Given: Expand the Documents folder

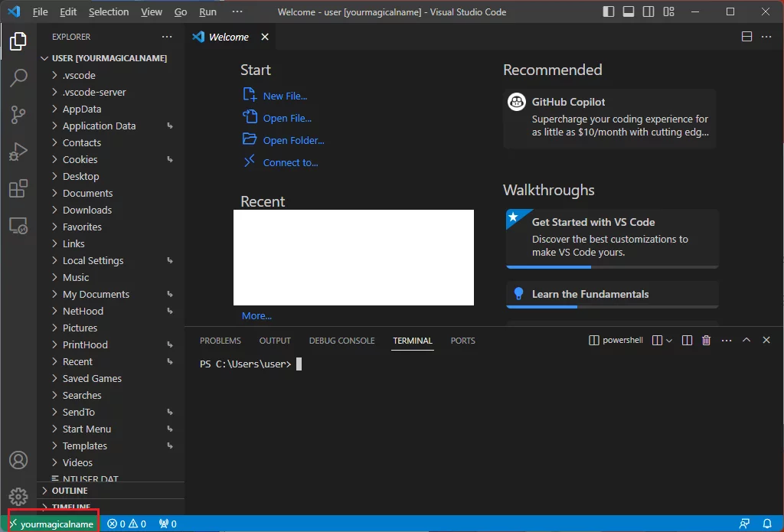Looking at the screenshot, I should pyautogui.click(x=87, y=193).
